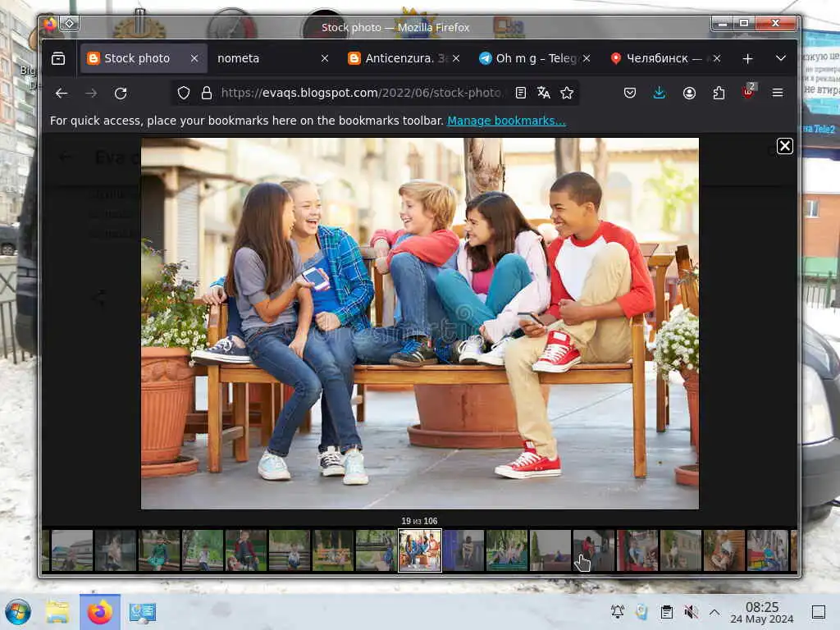Open thumbnail under the hand cursor
This screenshot has width=840, height=630.
click(594, 550)
